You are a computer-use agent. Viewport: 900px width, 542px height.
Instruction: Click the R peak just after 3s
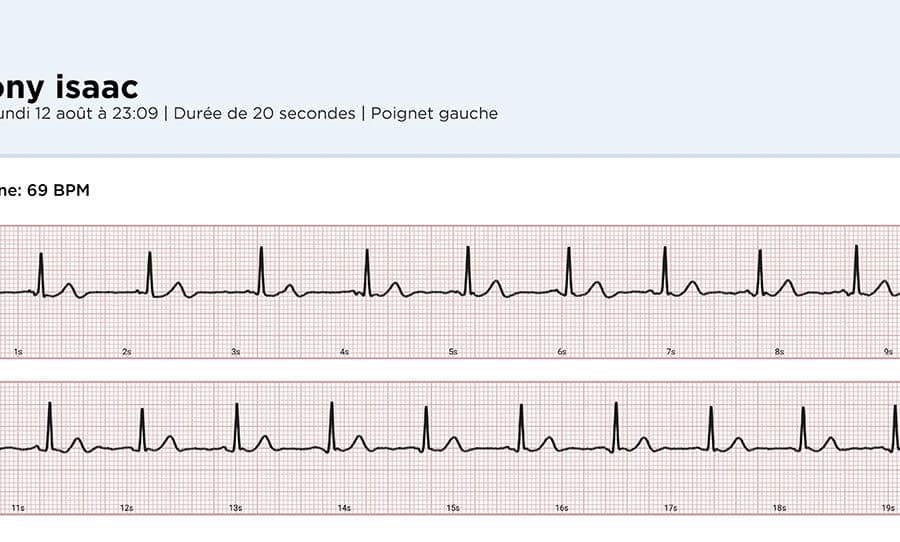pyautogui.click(x=261, y=270)
